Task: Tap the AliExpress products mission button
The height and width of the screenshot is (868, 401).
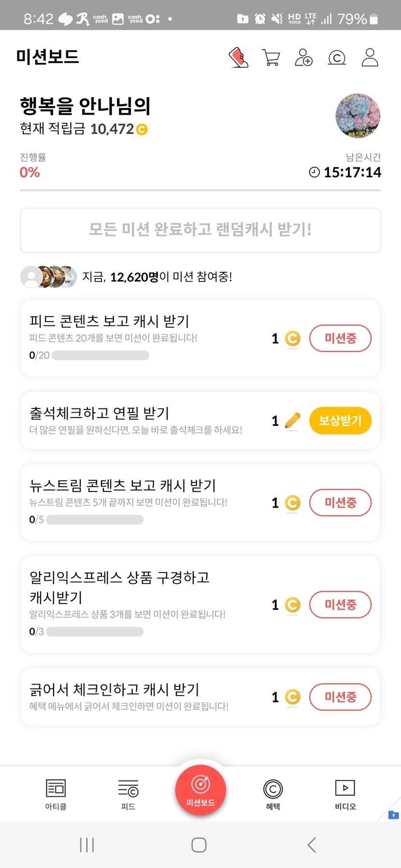Action: pyautogui.click(x=340, y=604)
